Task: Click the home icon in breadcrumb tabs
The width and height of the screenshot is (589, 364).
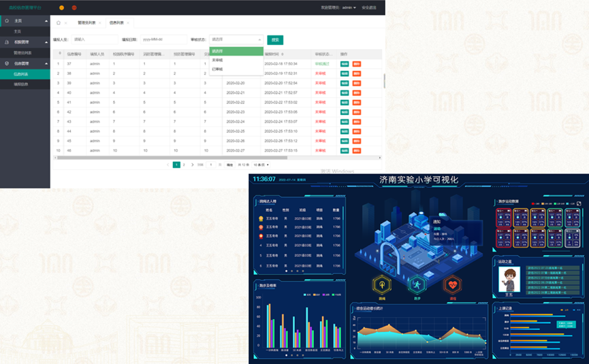Action: [x=59, y=22]
